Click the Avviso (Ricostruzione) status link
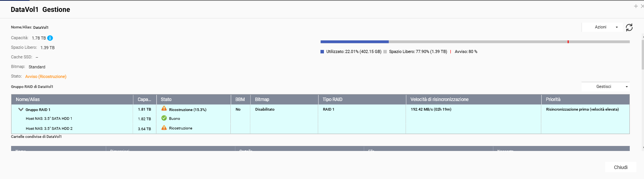Image resolution: width=644 pixels, height=179 pixels. 46,76
